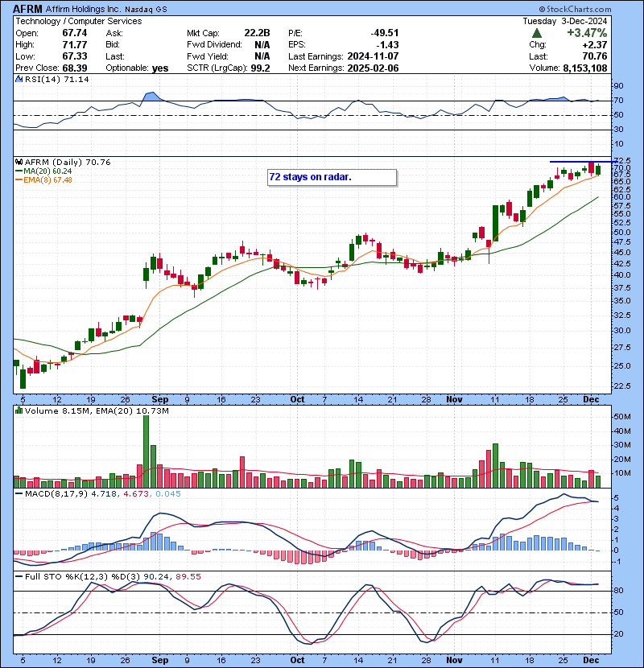Screen dimensions: 644x668
Task: Click the 'Oct' label on the date axis
Action: coord(298,399)
